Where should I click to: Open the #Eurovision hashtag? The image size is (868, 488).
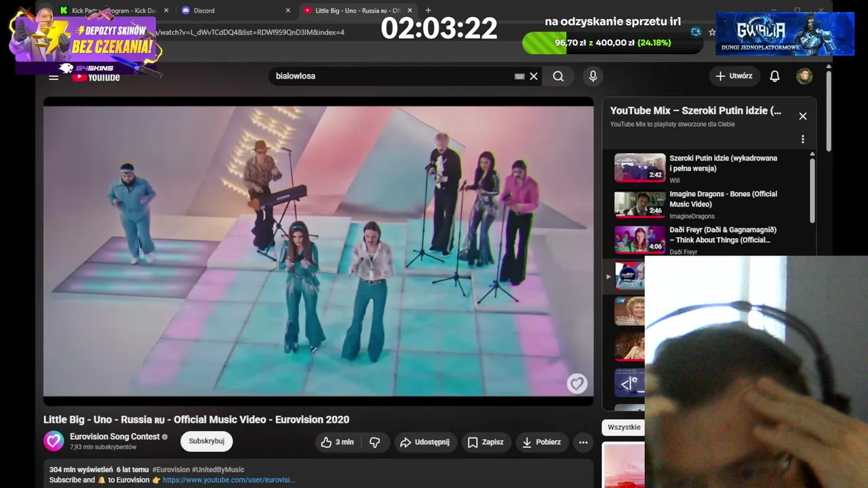(x=171, y=470)
